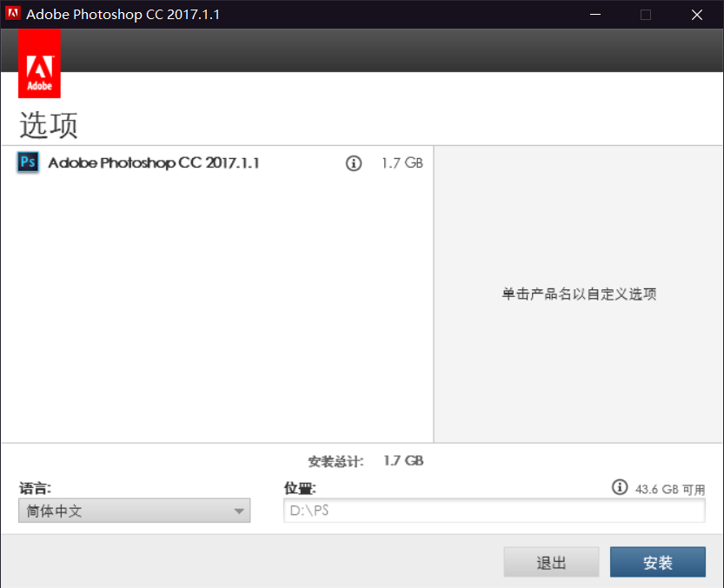The height and width of the screenshot is (588, 724).
Task: Click the Adobe icon in the title bar
Action: pos(13,14)
